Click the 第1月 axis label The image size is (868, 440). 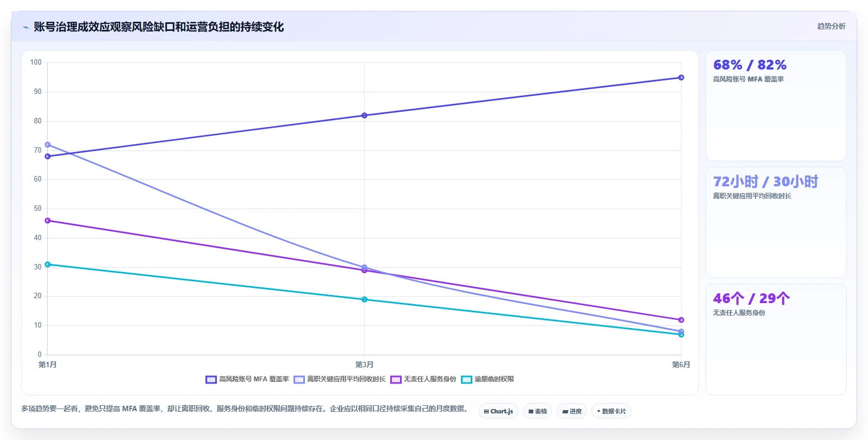click(48, 364)
